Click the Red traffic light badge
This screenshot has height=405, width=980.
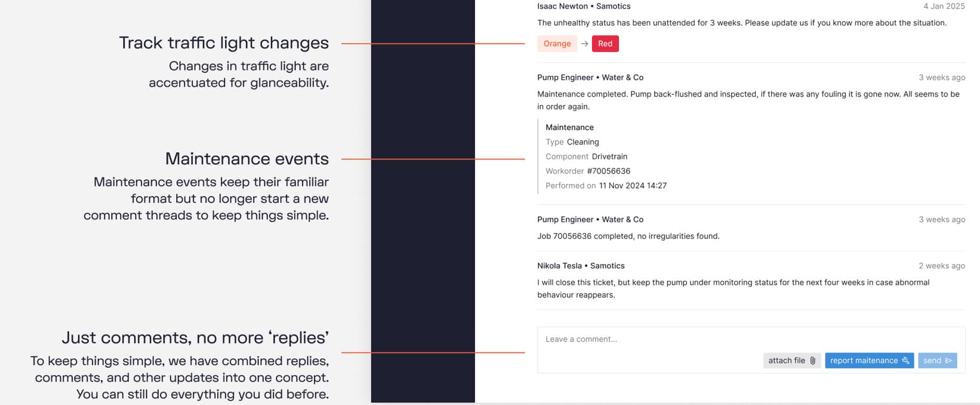point(605,44)
